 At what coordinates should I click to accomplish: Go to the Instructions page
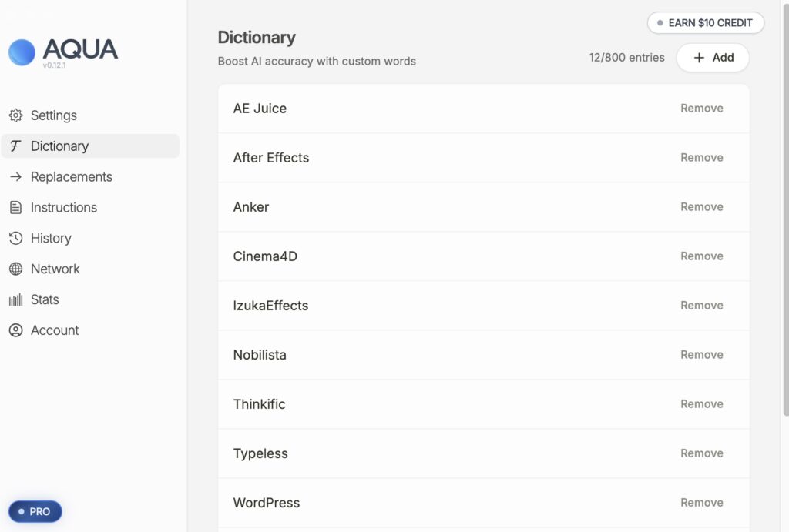(x=63, y=208)
